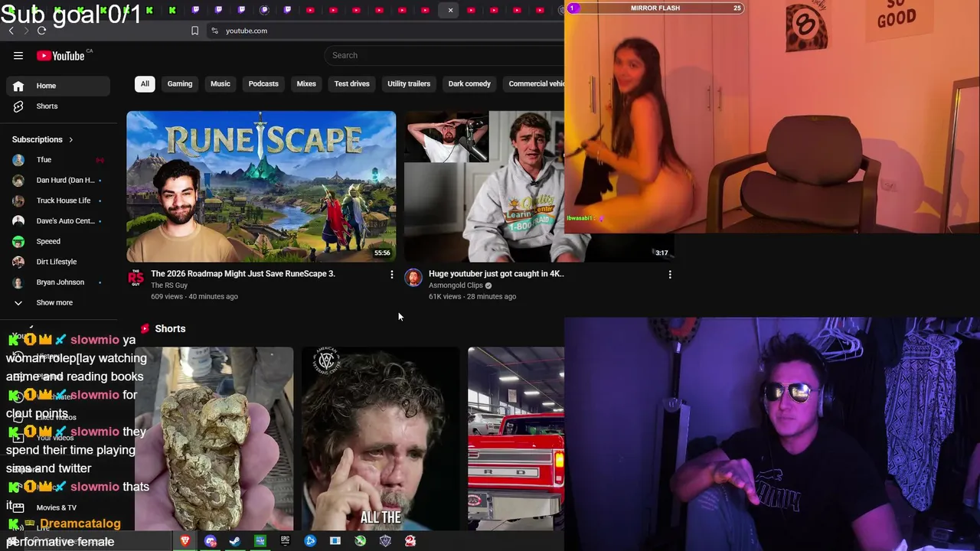The image size is (980, 551).
Task: Click the YouTube logo
Action: point(60,55)
